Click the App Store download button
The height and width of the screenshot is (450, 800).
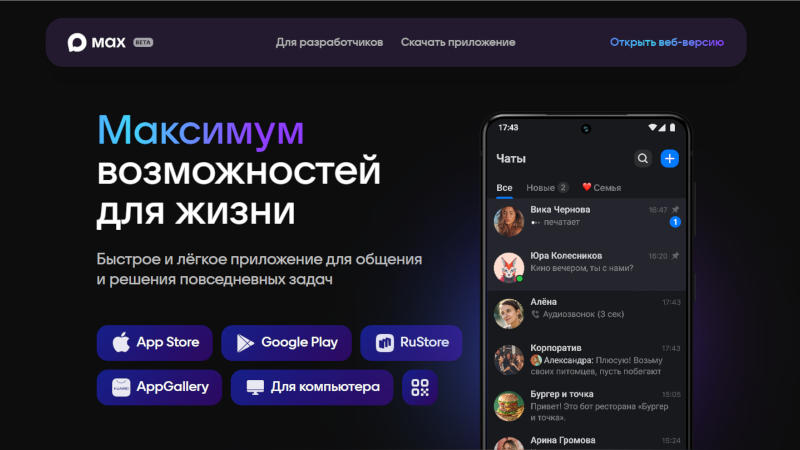[x=155, y=342]
